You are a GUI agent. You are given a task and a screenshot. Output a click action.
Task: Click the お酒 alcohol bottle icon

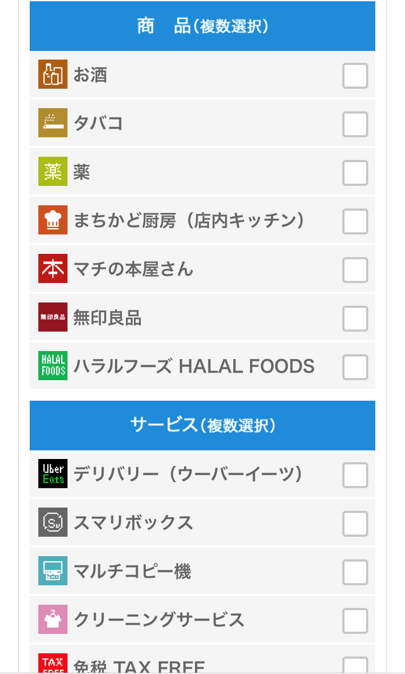[53, 74]
